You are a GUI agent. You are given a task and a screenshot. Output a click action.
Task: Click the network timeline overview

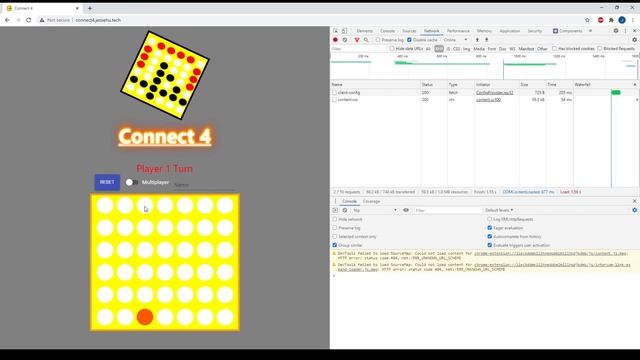click(484, 66)
